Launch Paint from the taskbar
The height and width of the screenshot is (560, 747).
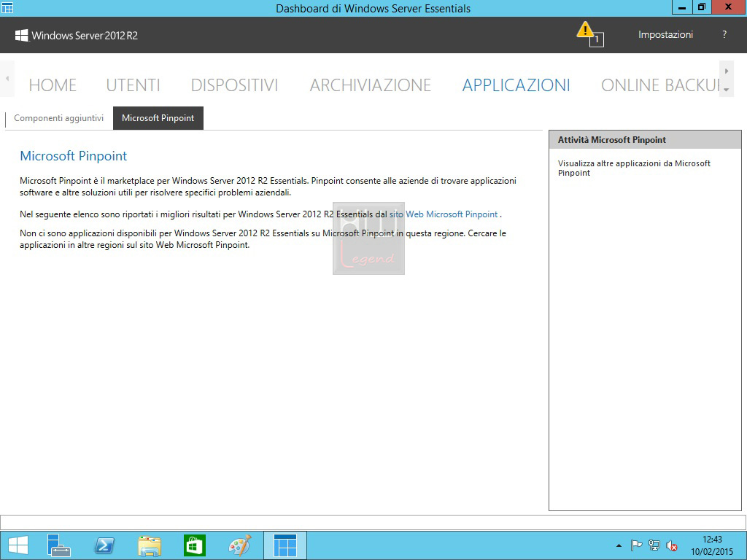point(239,545)
